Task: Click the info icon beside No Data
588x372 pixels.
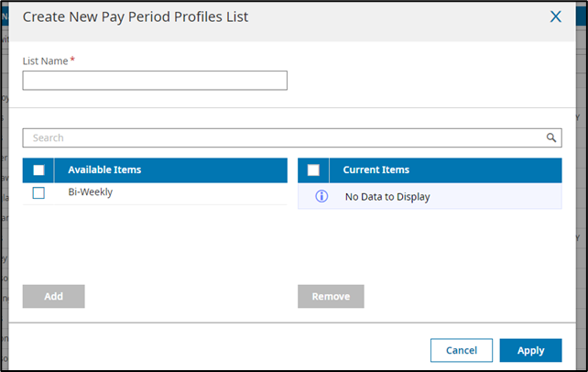Action: coord(321,196)
